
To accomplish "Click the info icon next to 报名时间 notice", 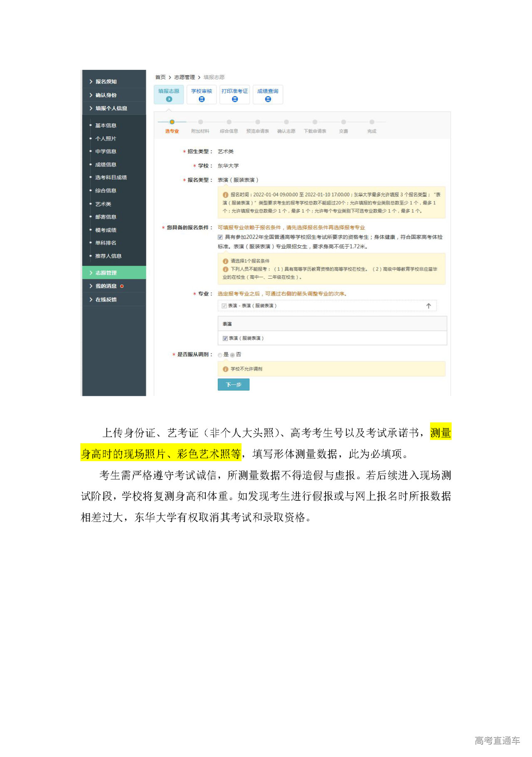I will click(226, 195).
